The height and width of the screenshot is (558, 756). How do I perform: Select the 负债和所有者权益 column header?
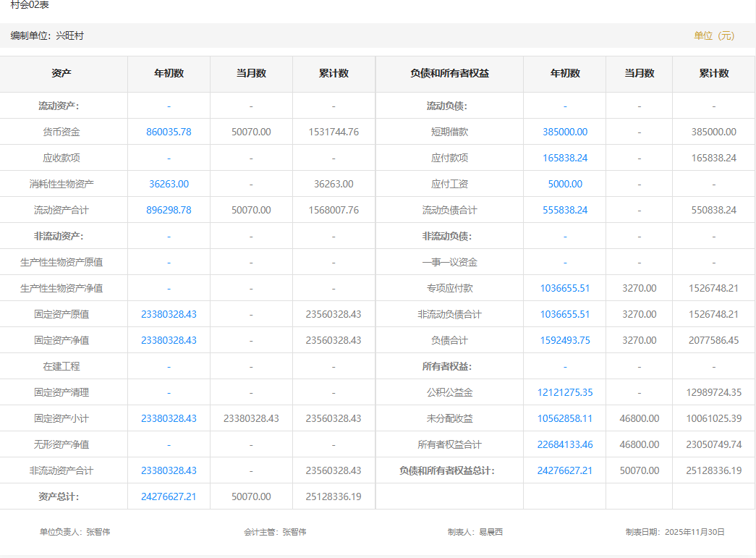(449, 73)
